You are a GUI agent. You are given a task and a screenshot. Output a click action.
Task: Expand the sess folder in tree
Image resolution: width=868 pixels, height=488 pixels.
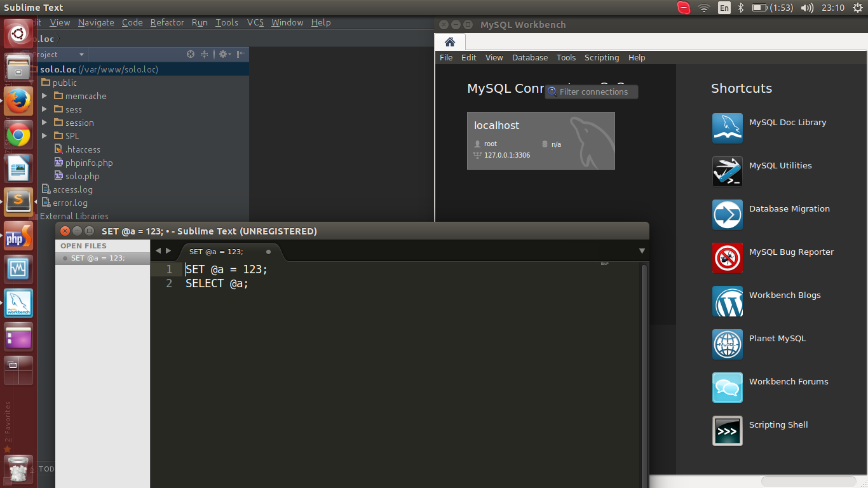pos(44,109)
